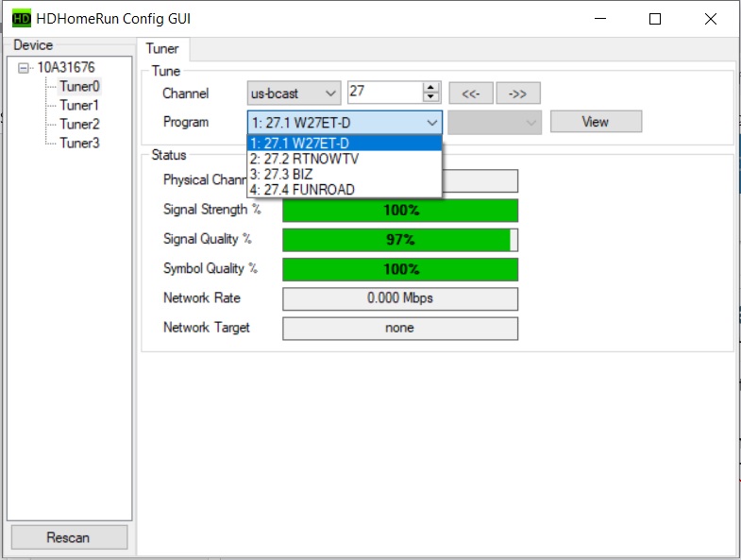
Task: Click the Network Target none field
Action: 400,329
